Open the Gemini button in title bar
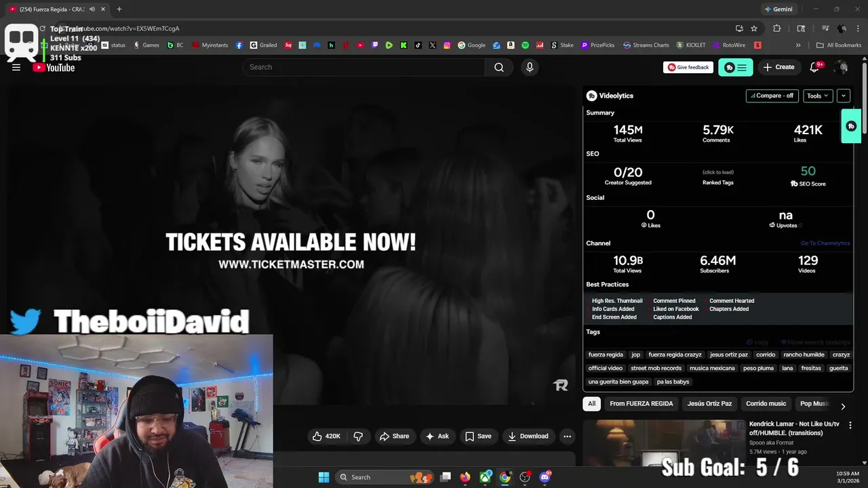Image resolution: width=868 pixels, height=488 pixels. (778, 9)
